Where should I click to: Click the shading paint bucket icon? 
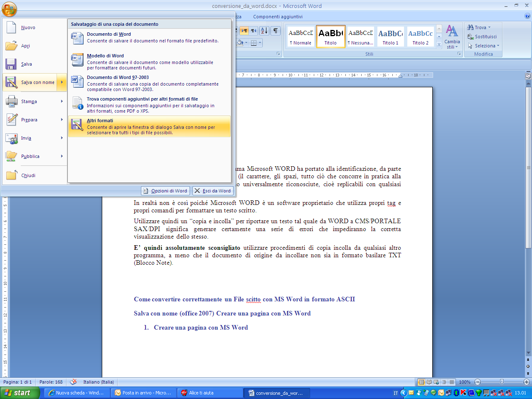[x=240, y=42]
